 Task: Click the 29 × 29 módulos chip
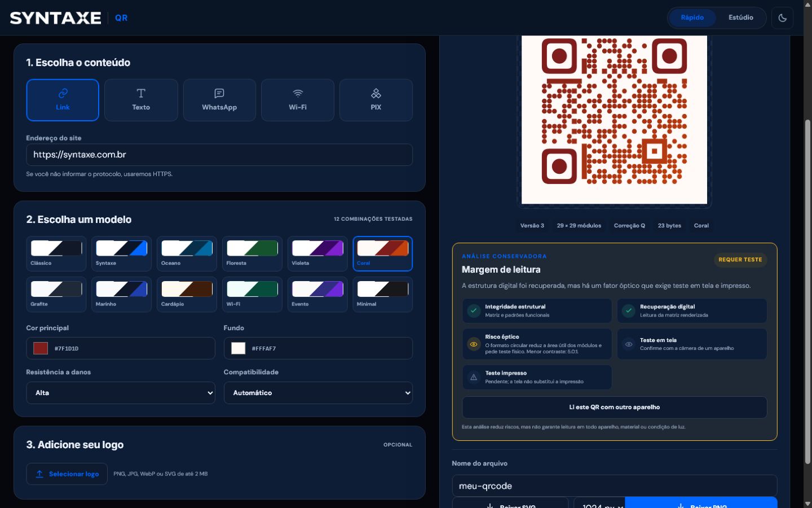(579, 226)
